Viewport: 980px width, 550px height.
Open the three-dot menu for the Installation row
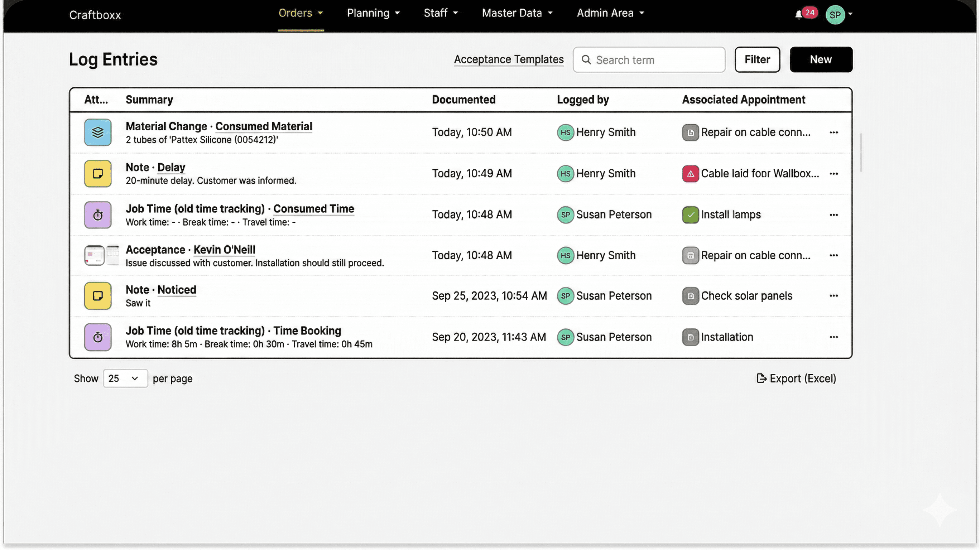834,337
